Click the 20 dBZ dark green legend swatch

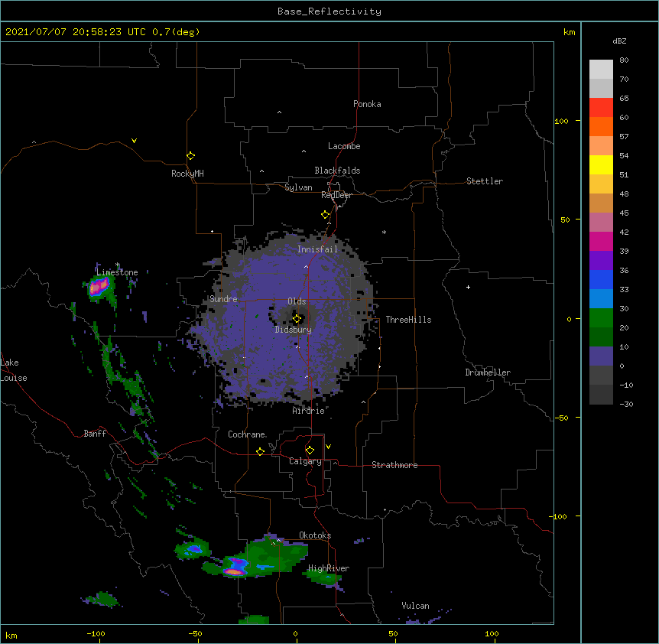point(601,337)
